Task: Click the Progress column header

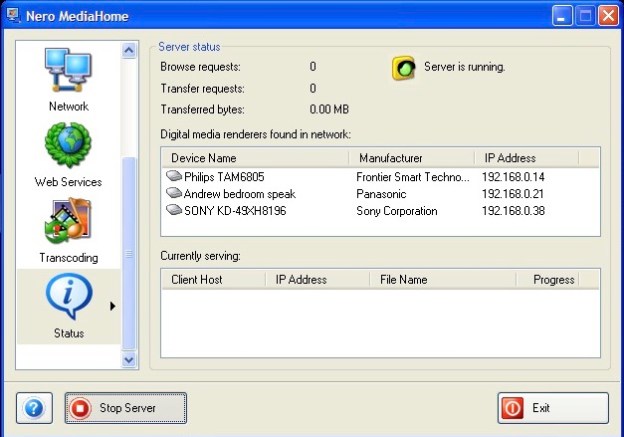Action: [x=548, y=279]
